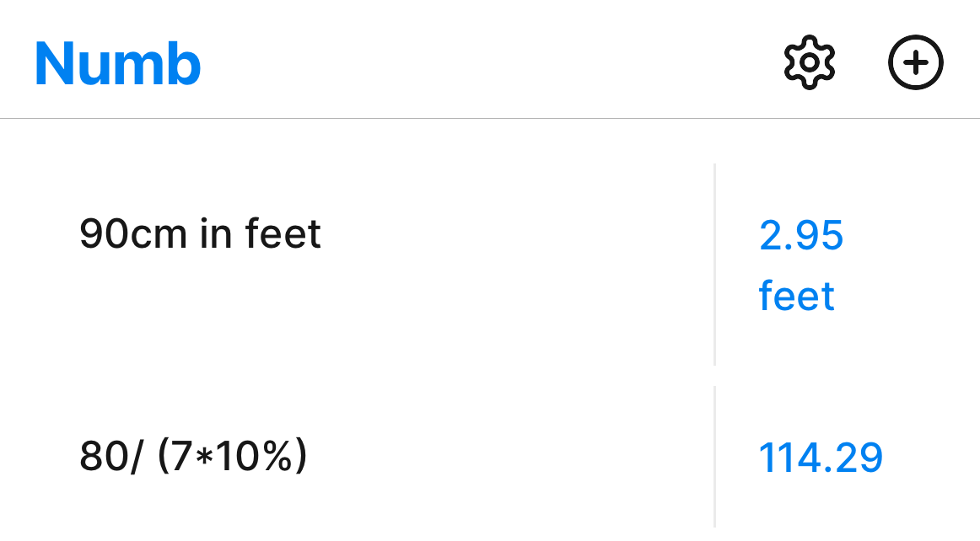Click header separator line below Numb title
The height and width of the screenshot is (541, 980).
tap(490, 119)
